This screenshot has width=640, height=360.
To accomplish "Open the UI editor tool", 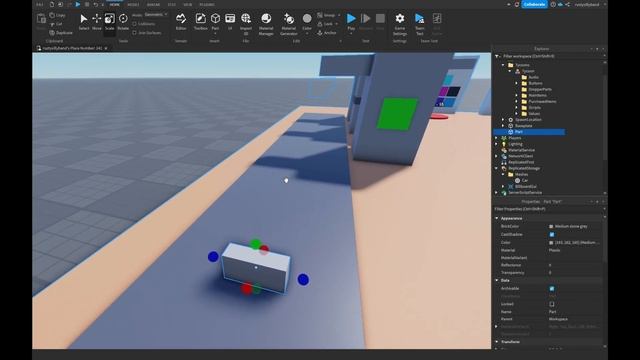I will tap(230, 22).
